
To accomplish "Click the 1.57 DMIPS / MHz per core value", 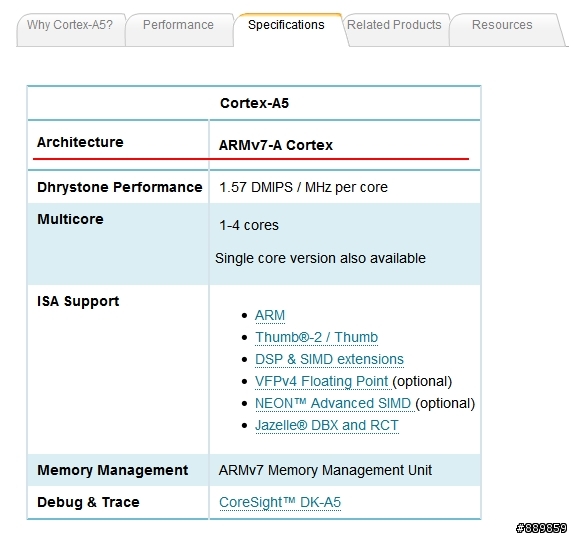I will point(303,187).
